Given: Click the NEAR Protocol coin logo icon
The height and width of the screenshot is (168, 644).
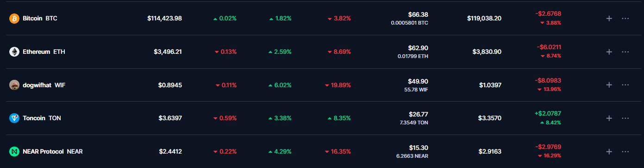Looking at the screenshot, I should [x=14, y=151].
